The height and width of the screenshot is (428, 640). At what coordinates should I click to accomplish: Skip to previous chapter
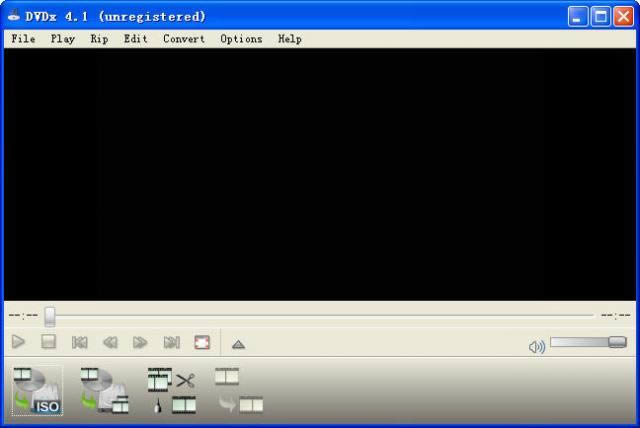point(80,342)
